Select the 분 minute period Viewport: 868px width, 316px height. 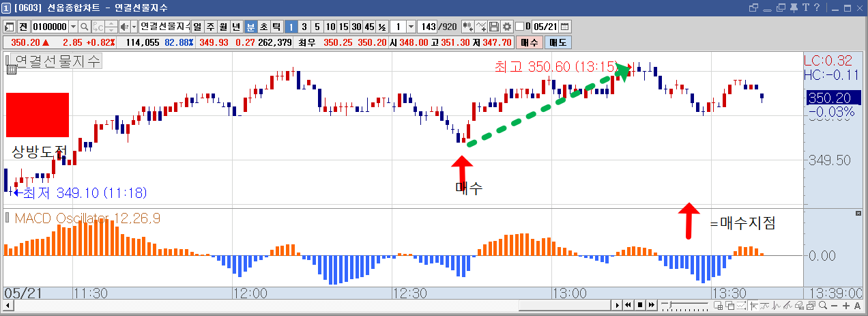250,27
